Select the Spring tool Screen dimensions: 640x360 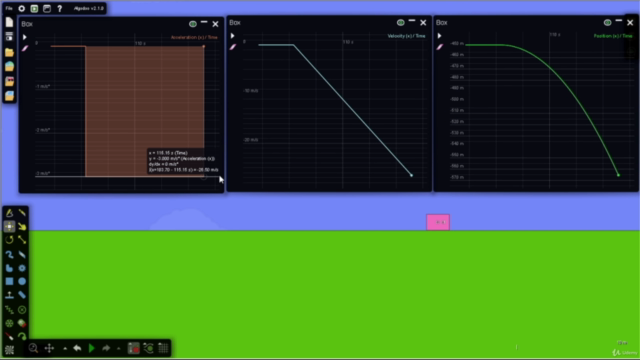[x=9, y=309]
